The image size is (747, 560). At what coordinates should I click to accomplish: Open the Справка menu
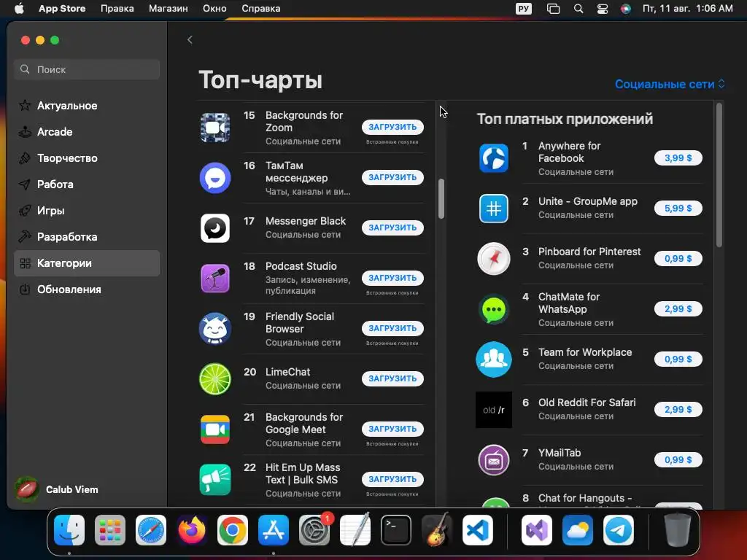coord(261,9)
